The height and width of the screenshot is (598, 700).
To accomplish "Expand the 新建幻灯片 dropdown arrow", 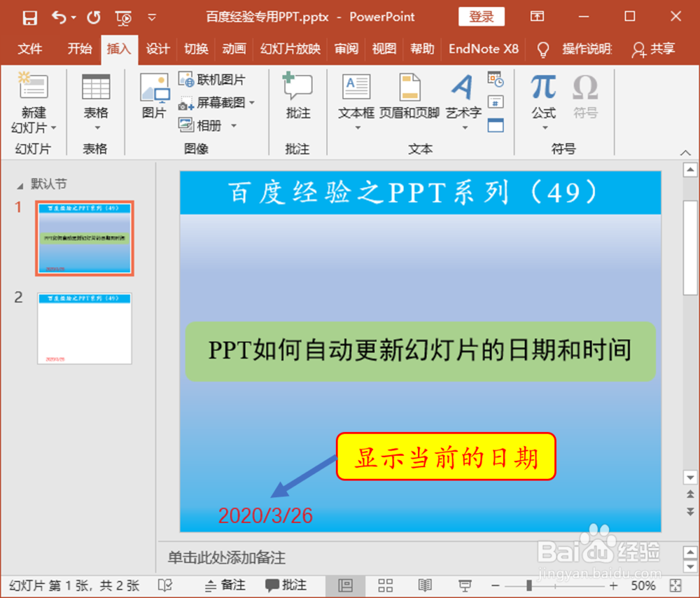I will point(54,127).
